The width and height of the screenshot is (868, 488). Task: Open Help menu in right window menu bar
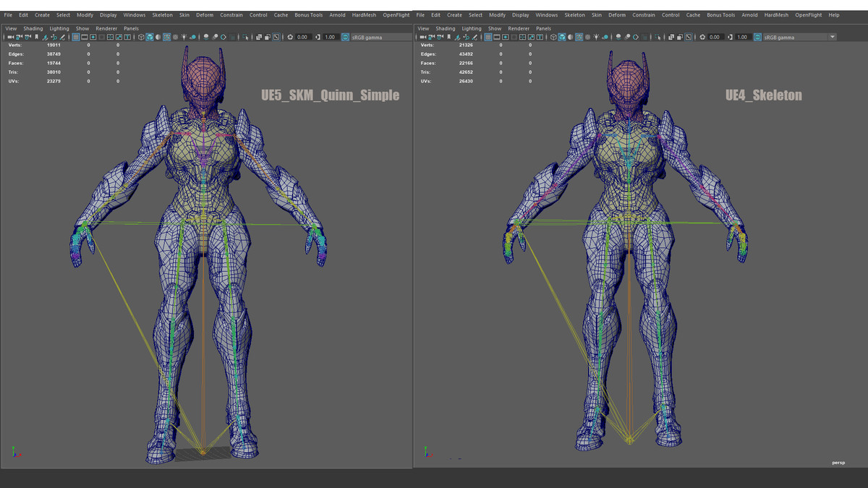coord(834,14)
